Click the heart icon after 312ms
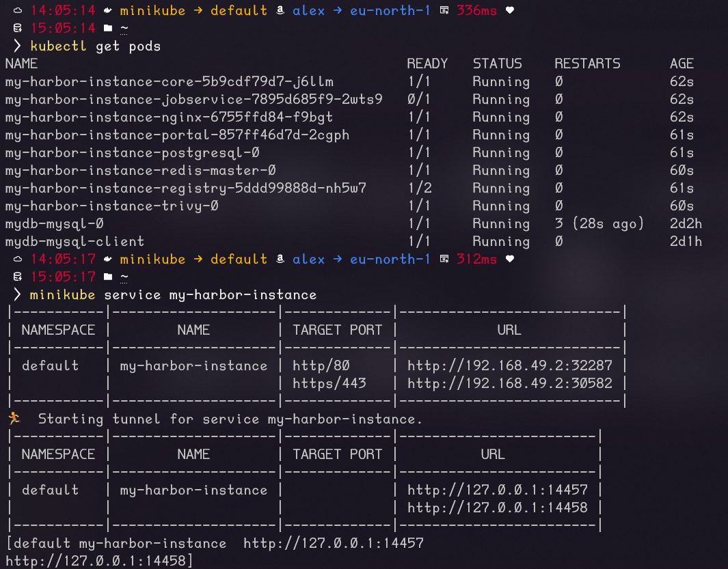 pos(510,259)
